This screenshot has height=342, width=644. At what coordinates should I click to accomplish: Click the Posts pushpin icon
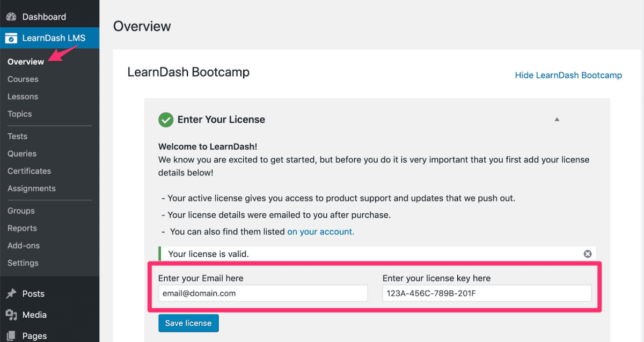pos(11,293)
